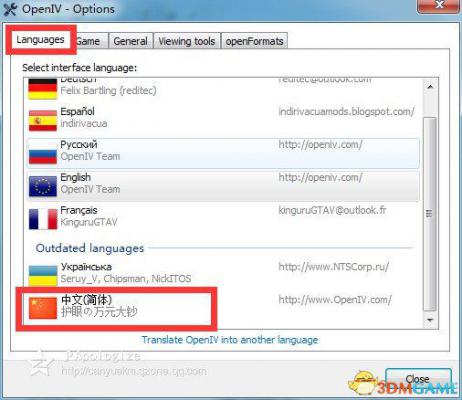Select the 中文(简体) language name

(x=86, y=299)
